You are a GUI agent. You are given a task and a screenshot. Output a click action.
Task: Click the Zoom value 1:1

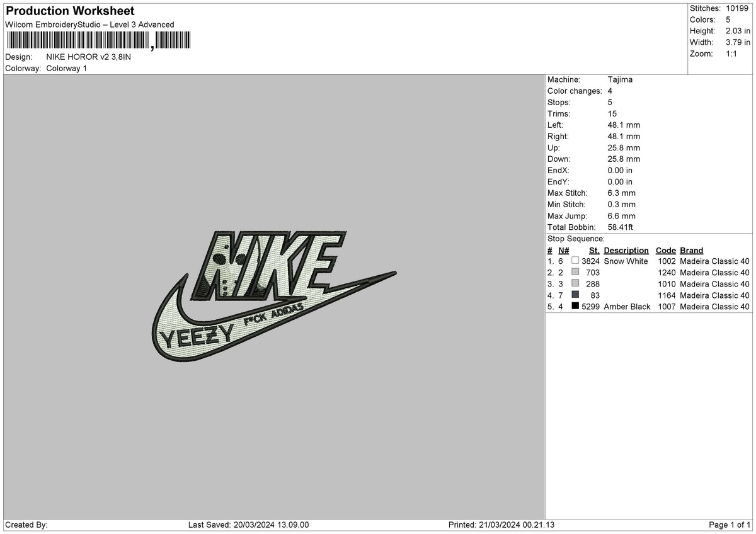[x=732, y=54]
